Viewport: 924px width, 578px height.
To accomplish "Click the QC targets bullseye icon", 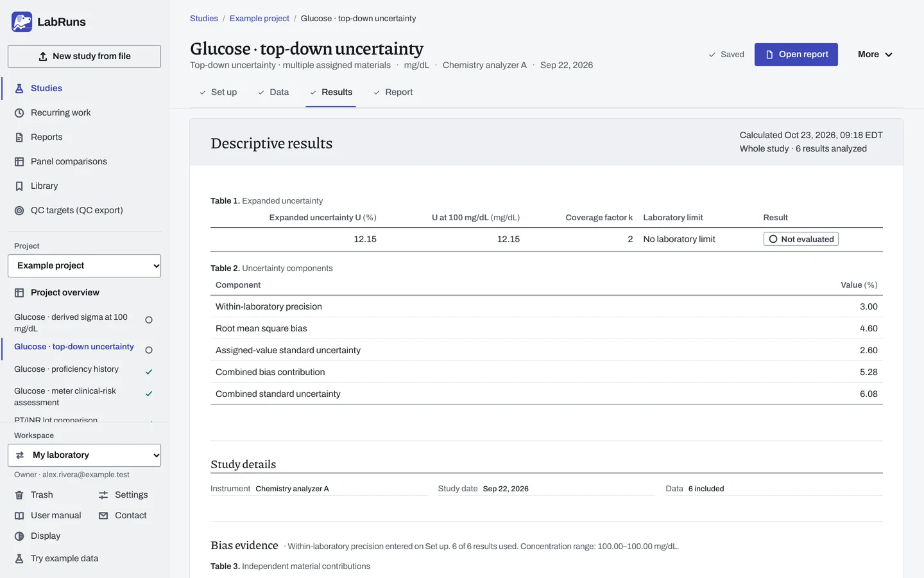I will (x=19, y=211).
